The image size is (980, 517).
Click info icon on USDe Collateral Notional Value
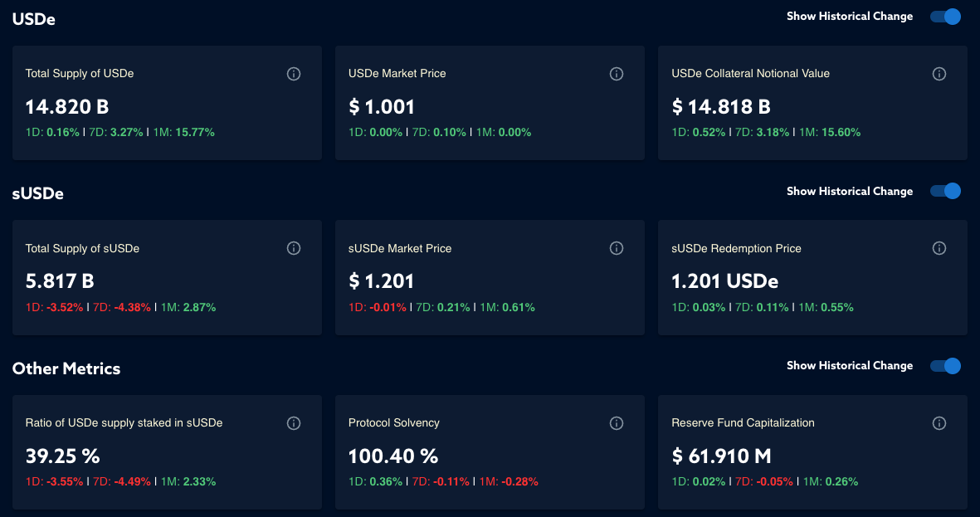click(x=939, y=74)
